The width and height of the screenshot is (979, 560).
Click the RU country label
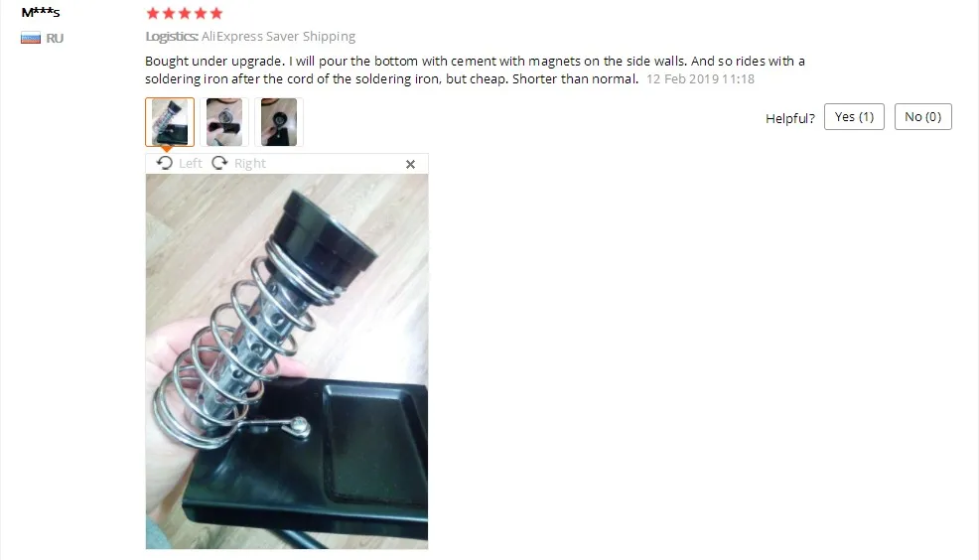pos(55,38)
